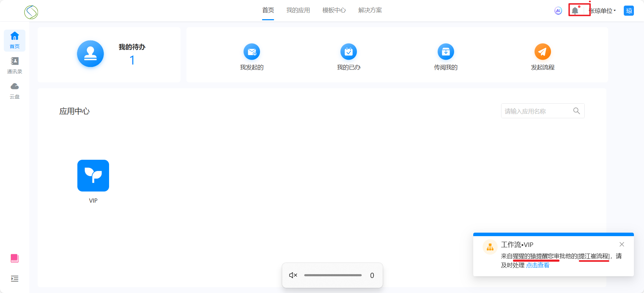Screen dimensions: 644x293
Task: Go to 通讯录 in sidebar
Action: (x=15, y=65)
